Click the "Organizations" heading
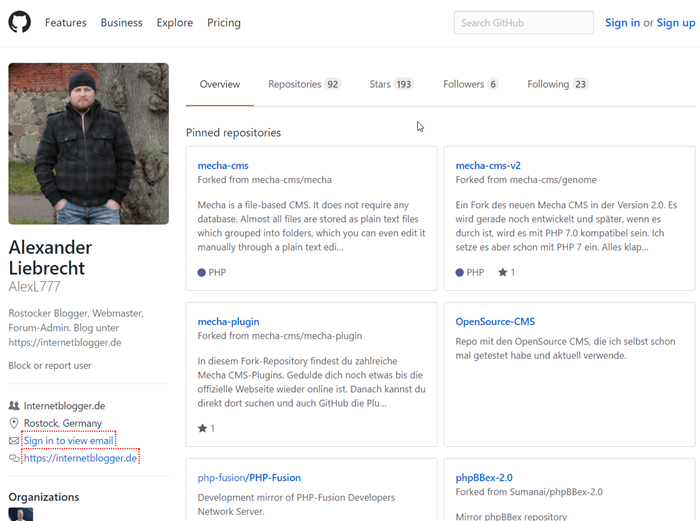Viewport: 700px width, 521px height. click(44, 497)
